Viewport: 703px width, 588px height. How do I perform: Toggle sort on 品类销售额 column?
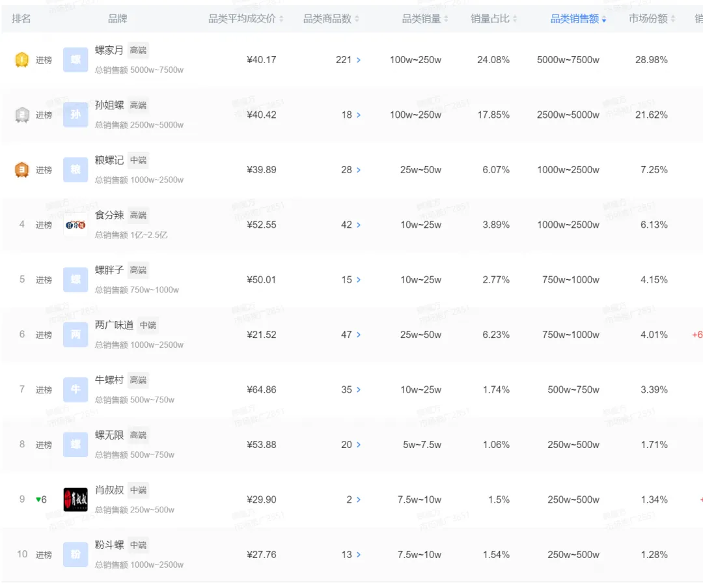point(579,19)
